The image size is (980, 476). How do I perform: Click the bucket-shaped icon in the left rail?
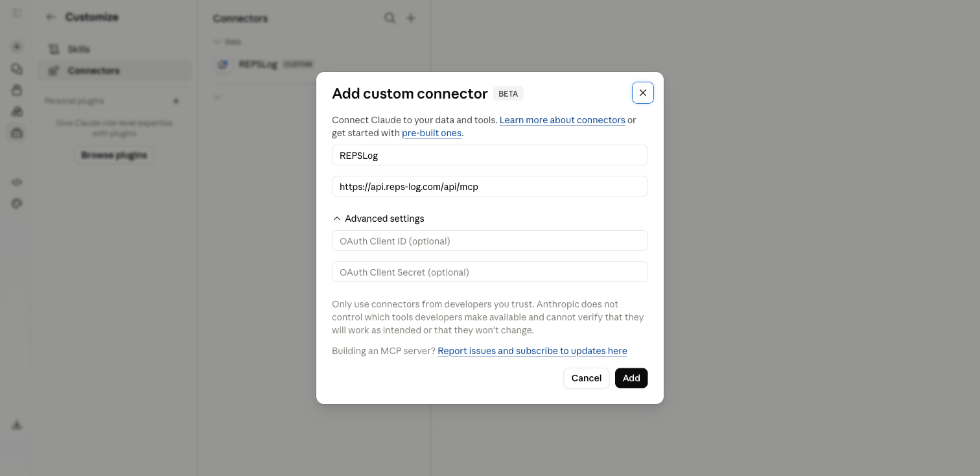coord(17,90)
